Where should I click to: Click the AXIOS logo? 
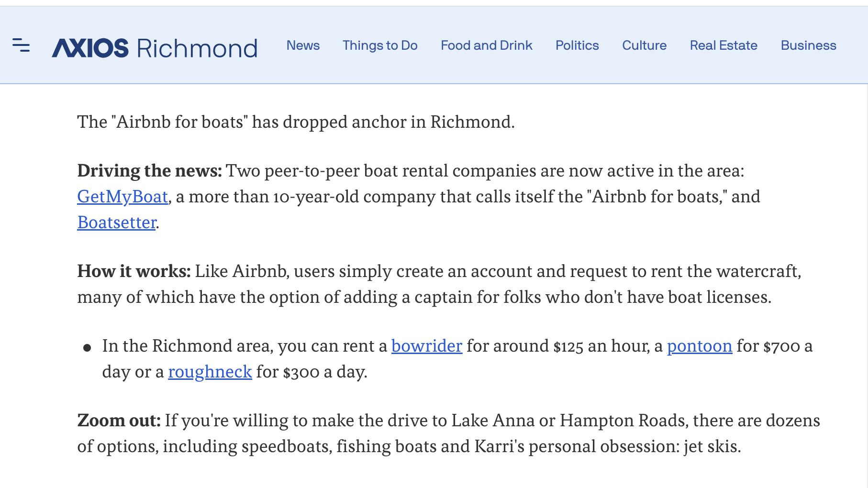coord(90,48)
